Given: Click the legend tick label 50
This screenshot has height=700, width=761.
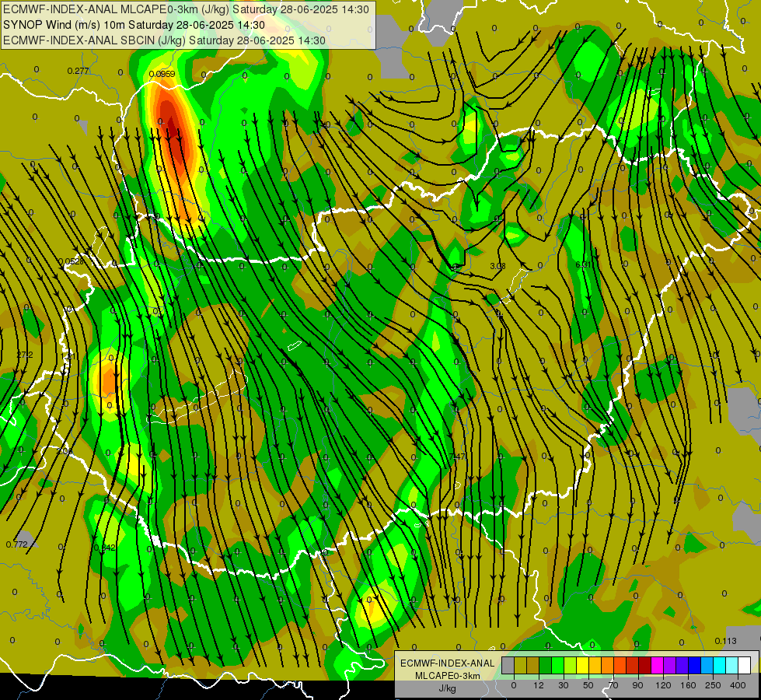Looking at the screenshot, I should (588, 685).
